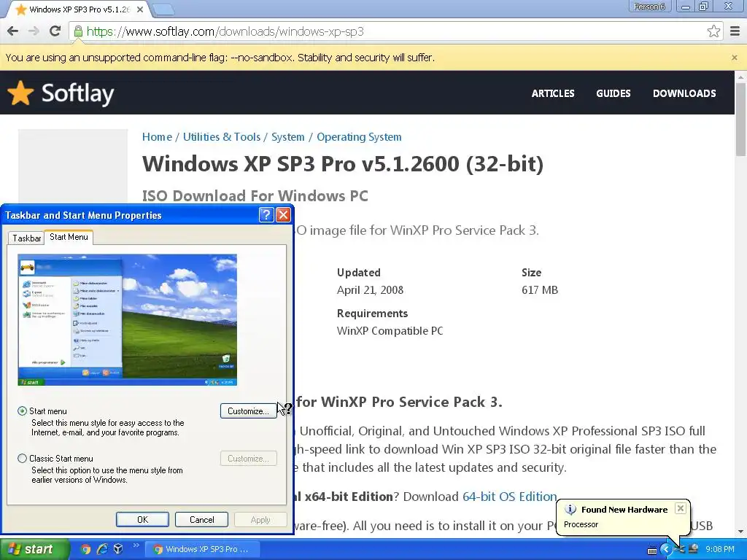Click the Start menu preview image
Screen dimensions: 747x560
(127, 319)
